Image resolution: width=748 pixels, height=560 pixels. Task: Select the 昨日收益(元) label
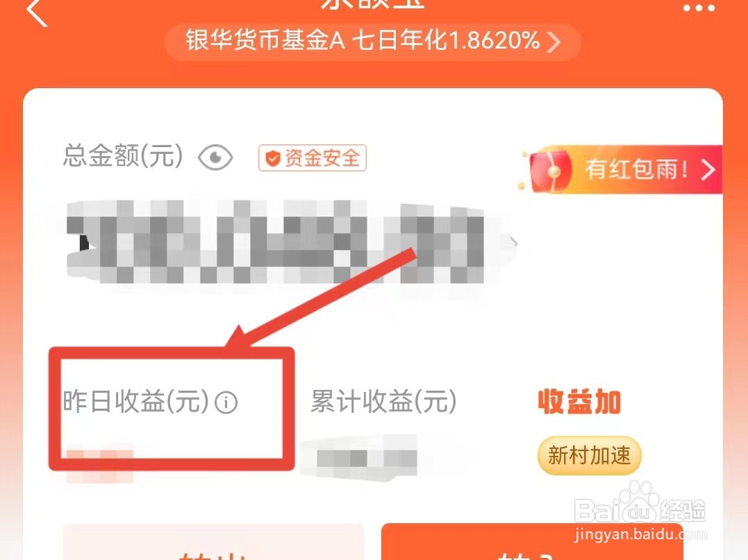(x=136, y=401)
